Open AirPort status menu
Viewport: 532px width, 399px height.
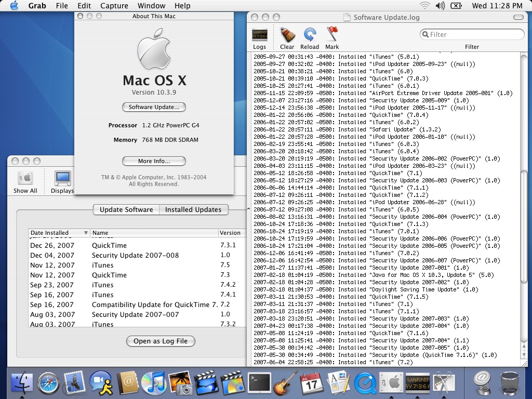424,5
